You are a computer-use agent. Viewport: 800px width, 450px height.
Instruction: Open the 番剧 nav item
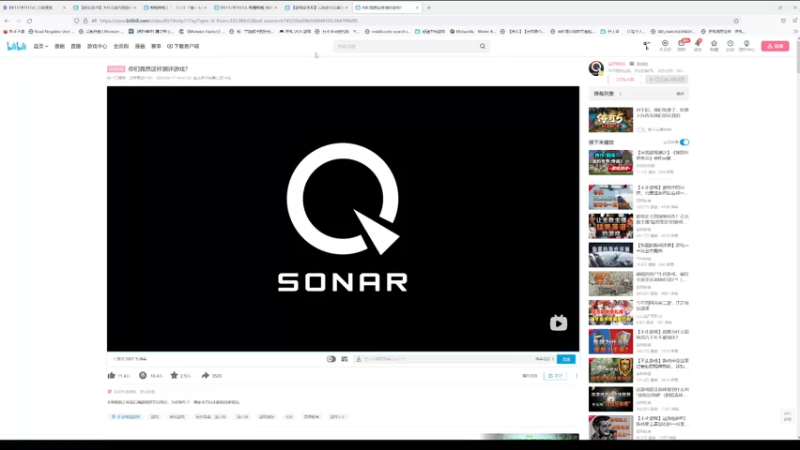pos(60,46)
